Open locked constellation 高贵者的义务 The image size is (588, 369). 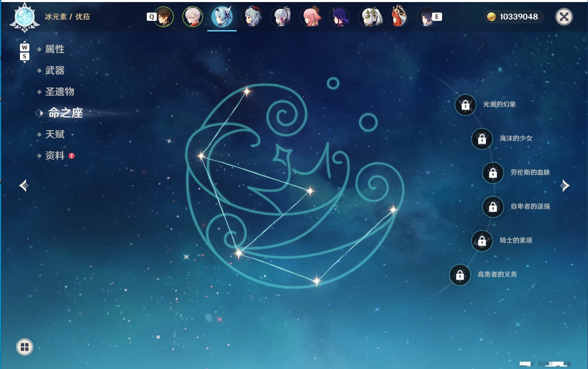pyautogui.click(x=483, y=275)
